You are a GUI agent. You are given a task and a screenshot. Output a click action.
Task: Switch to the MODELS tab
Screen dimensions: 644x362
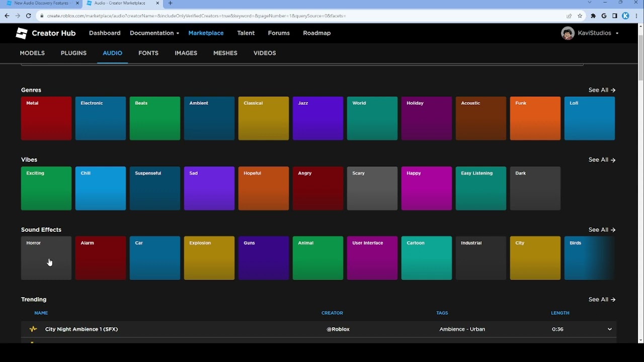(32, 53)
